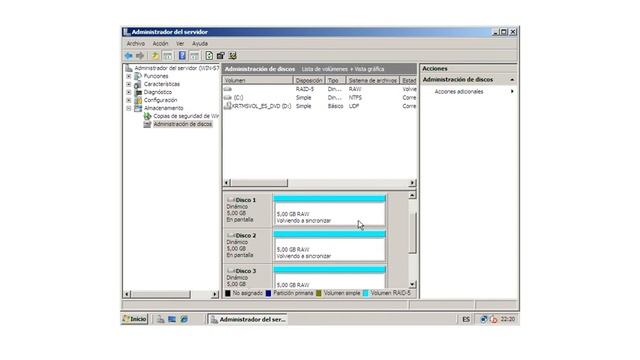Click the cyan Volumen RAID-5 legend swatch

[365, 293]
